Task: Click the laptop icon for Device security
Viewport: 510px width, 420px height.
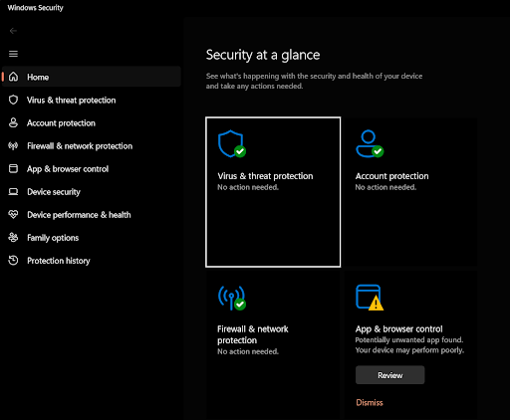Action: coord(13,192)
